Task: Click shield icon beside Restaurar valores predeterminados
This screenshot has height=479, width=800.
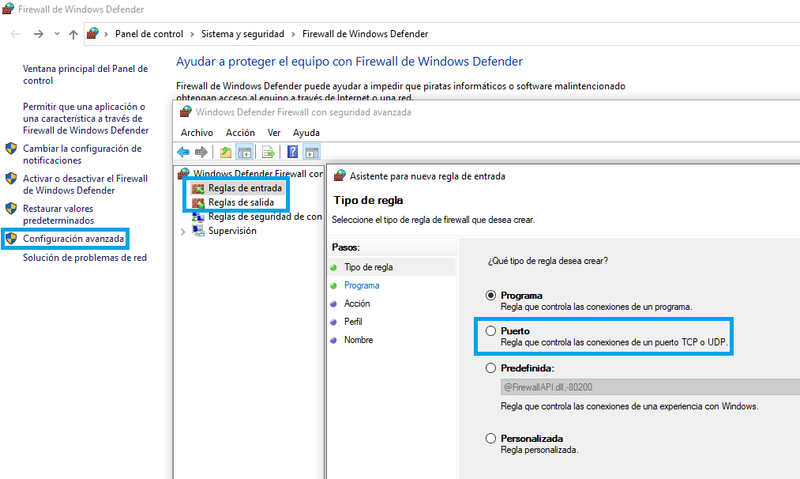Action: point(11,209)
